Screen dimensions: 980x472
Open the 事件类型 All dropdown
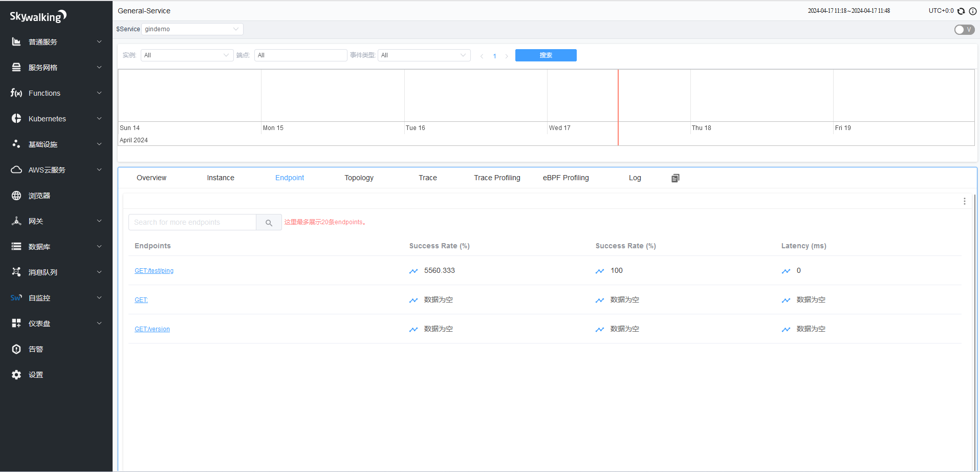tap(424, 55)
